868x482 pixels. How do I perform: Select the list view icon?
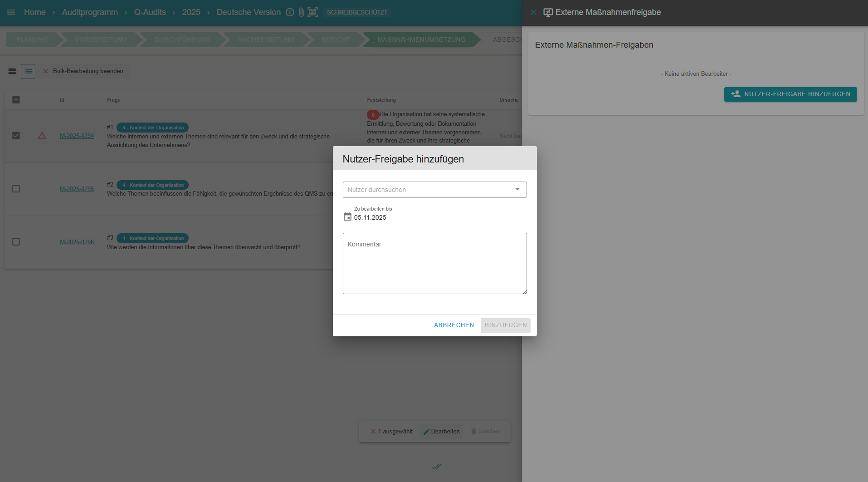point(28,71)
